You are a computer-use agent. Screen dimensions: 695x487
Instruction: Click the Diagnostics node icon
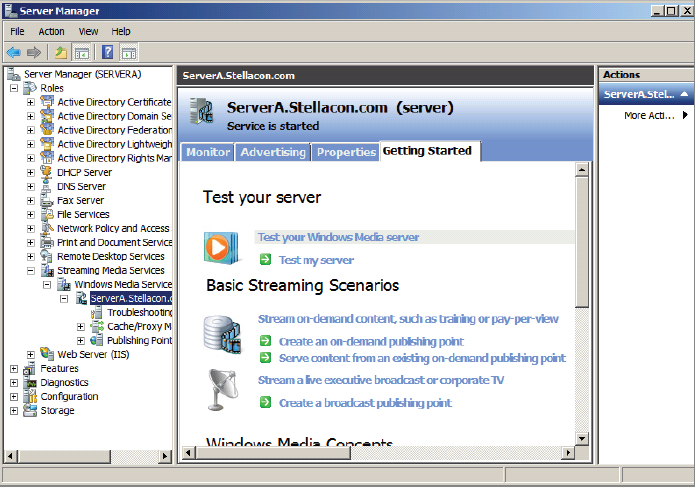[x=30, y=382]
